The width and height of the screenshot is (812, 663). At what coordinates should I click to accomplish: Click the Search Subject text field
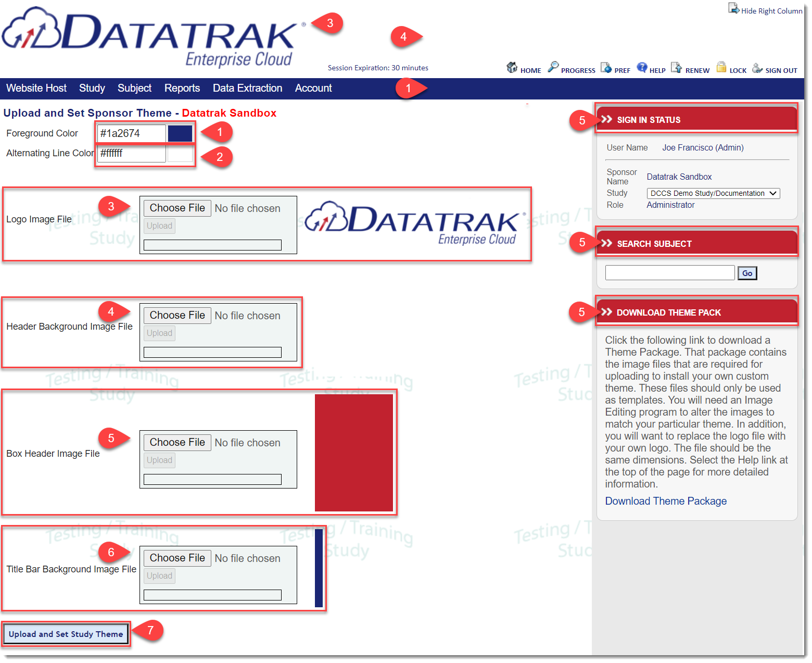(x=670, y=273)
